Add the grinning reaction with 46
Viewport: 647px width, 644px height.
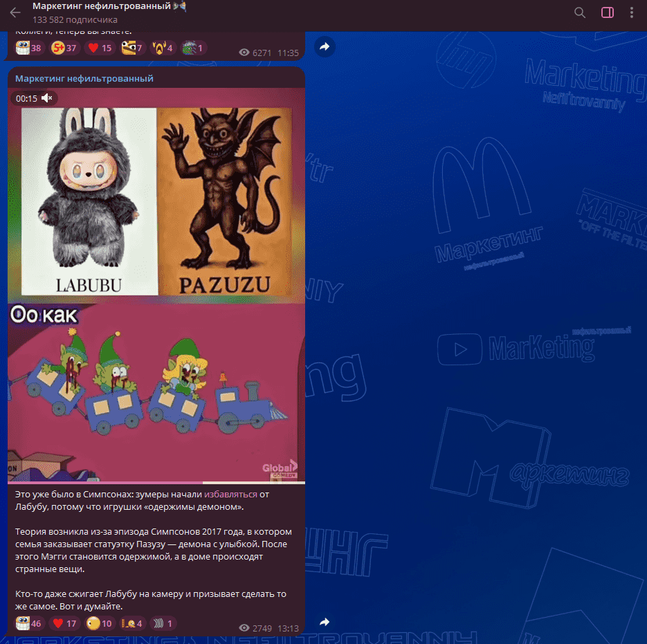(x=28, y=623)
